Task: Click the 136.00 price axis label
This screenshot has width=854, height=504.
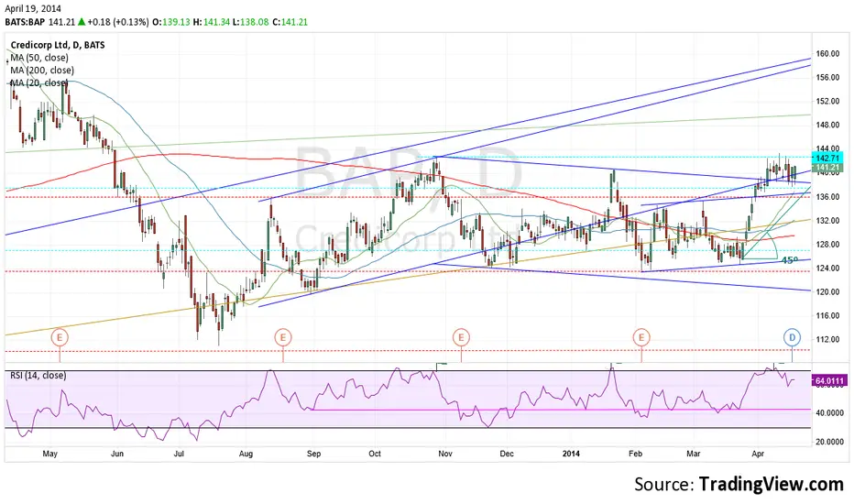Action: pyautogui.click(x=827, y=197)
